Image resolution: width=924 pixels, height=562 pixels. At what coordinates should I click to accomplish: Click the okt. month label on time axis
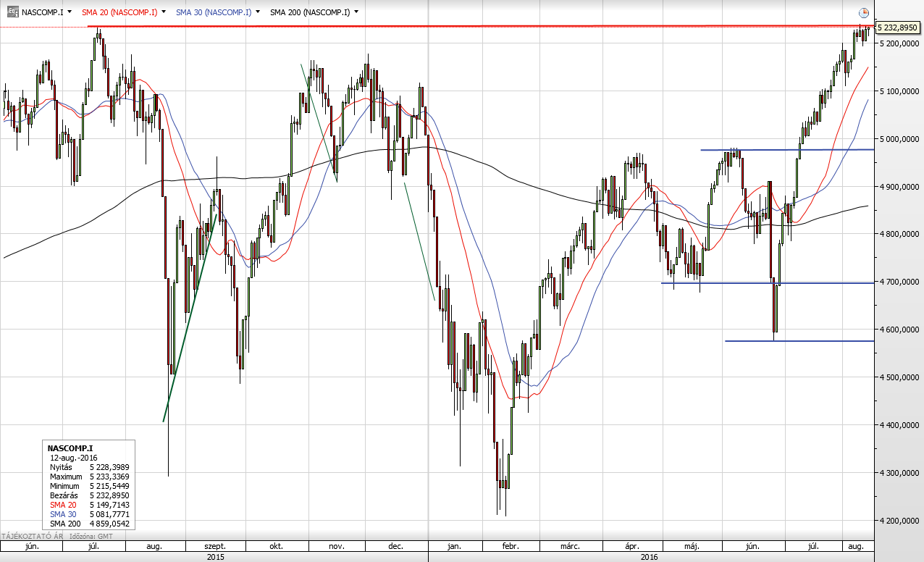coord(277,547)
